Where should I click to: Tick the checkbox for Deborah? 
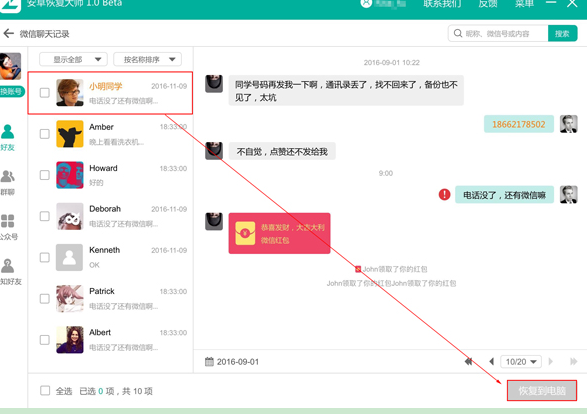click(x=45, y=216)
